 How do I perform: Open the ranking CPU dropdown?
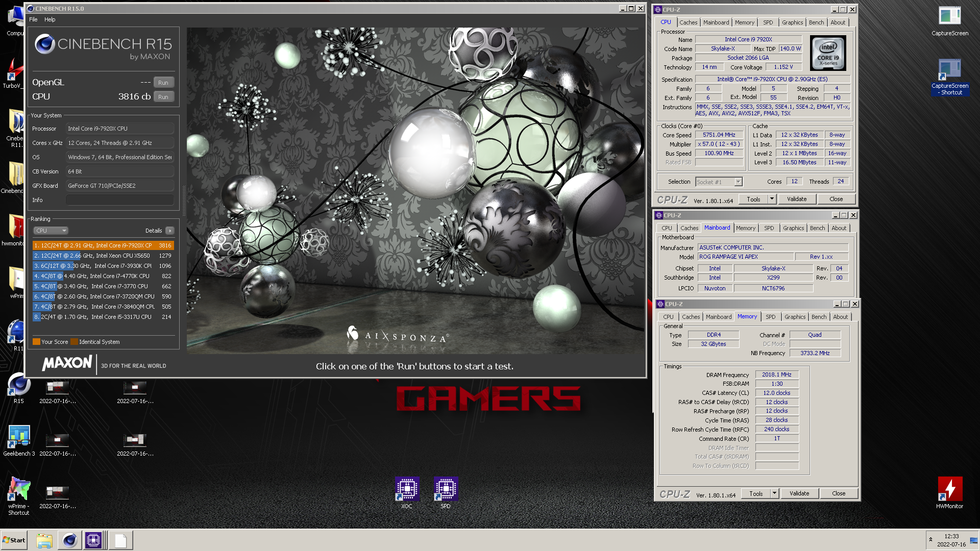point(51,231)
